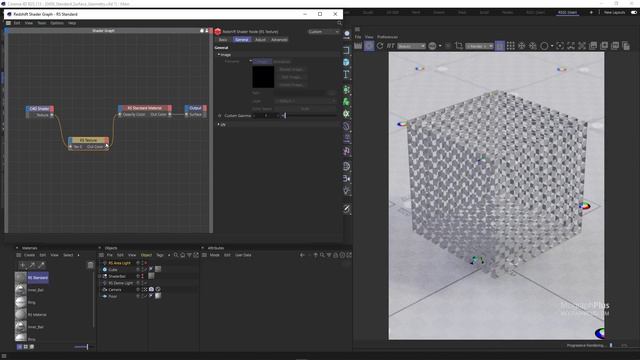Viewport: 640px width, 360px height.
Task: Click the black image preview thumbnail
Action: (263, 77)
